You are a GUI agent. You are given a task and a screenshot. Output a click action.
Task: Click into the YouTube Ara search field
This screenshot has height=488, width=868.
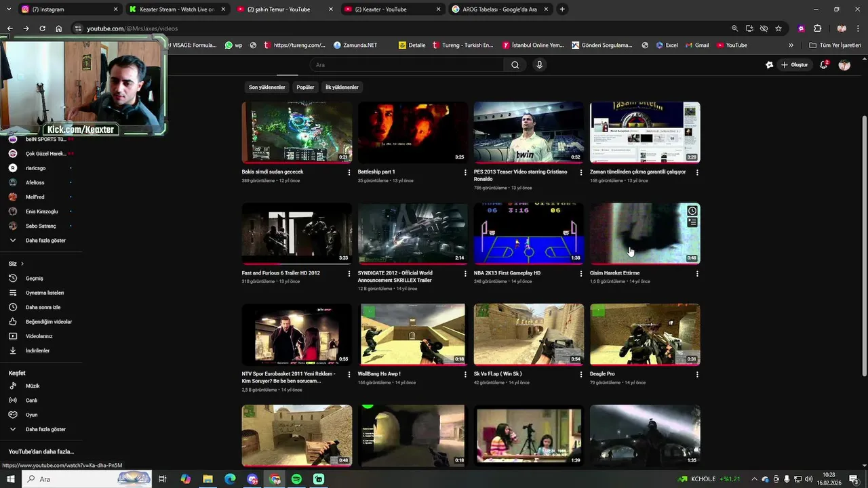tap(407, 65)
